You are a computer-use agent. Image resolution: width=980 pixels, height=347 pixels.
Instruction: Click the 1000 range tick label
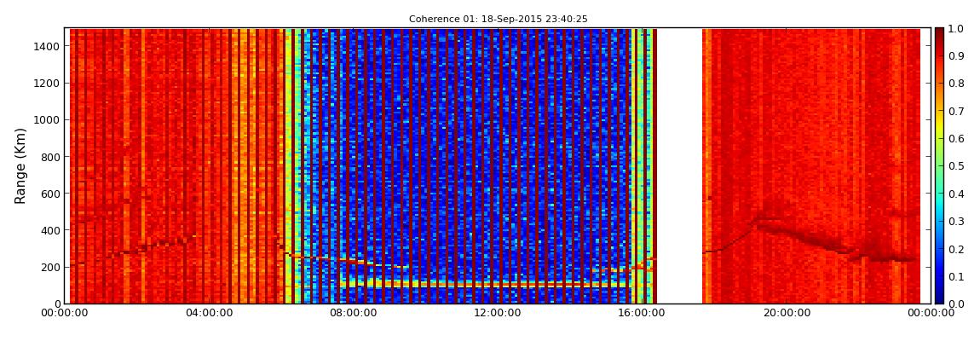click(x=48, y=120)
